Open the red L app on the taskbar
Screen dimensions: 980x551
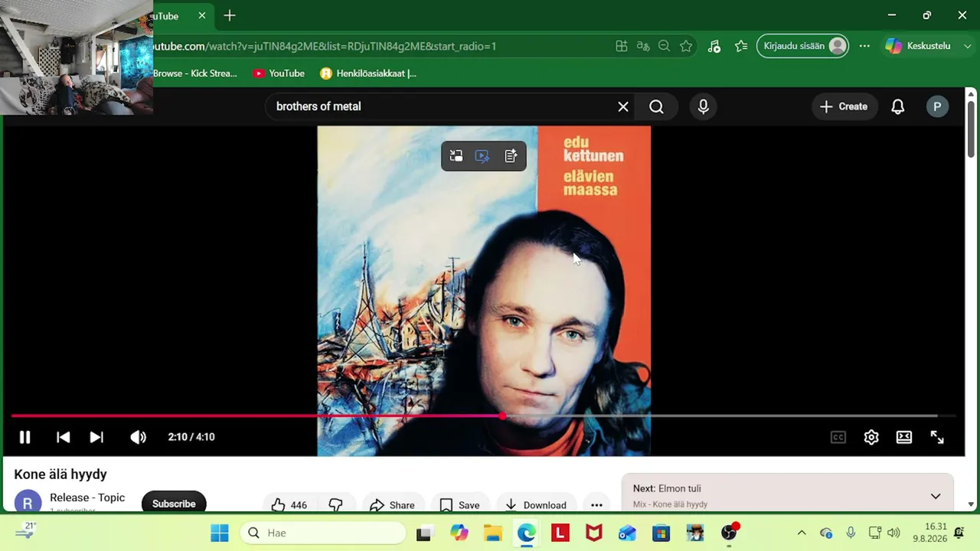click(x=560, y=533)
